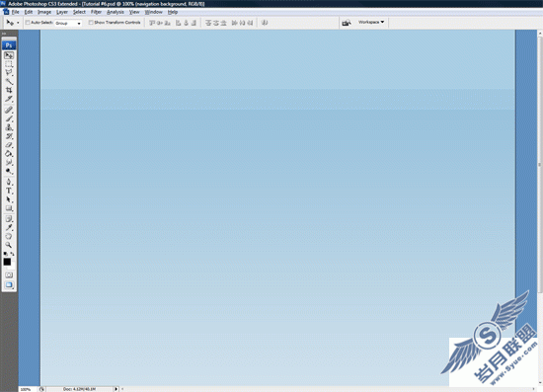
Task: Click the white background color swatch
Action: [x=12, y=267]
